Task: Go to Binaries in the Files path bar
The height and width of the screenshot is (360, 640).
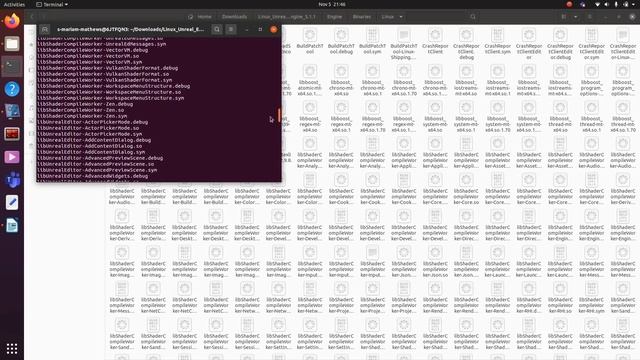Action: point(362,17)
